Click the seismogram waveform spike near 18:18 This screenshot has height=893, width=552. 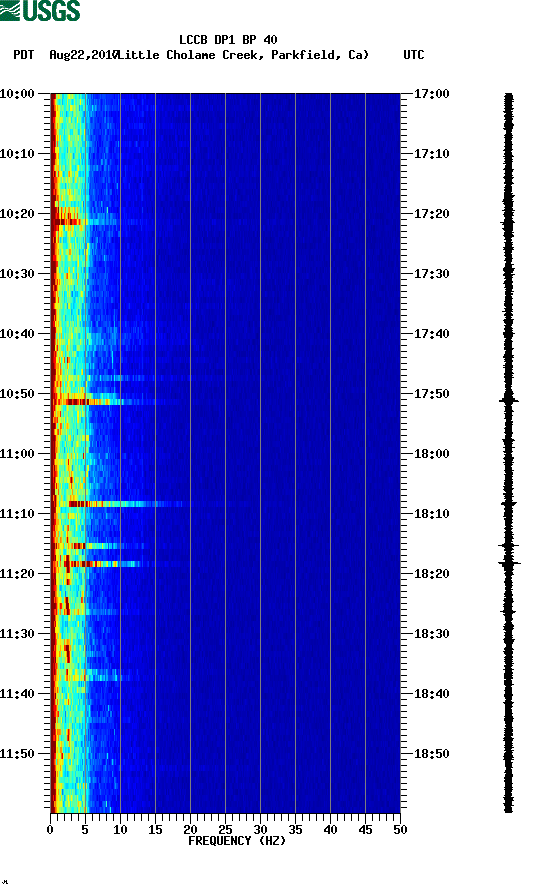coord(509,563)
